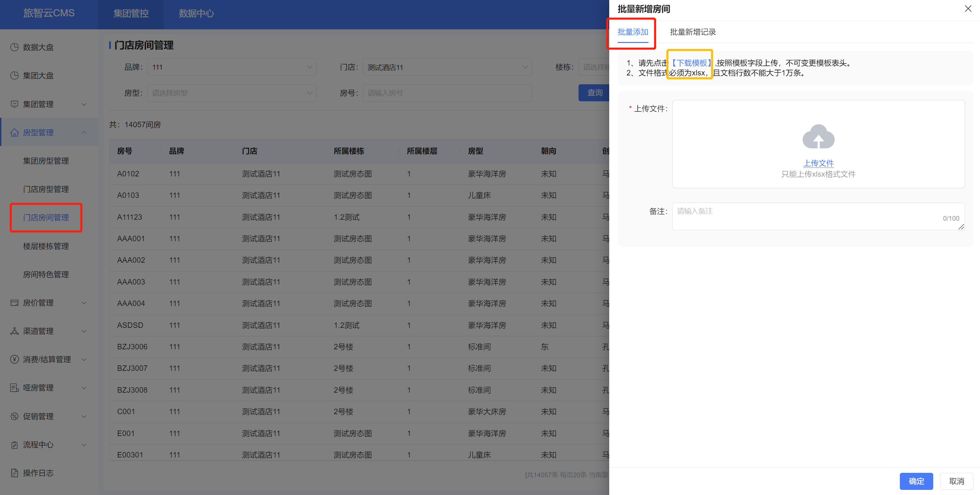Open the 房型 select dropdown
The width and height of the screenshot is (980, 495).
232,93
